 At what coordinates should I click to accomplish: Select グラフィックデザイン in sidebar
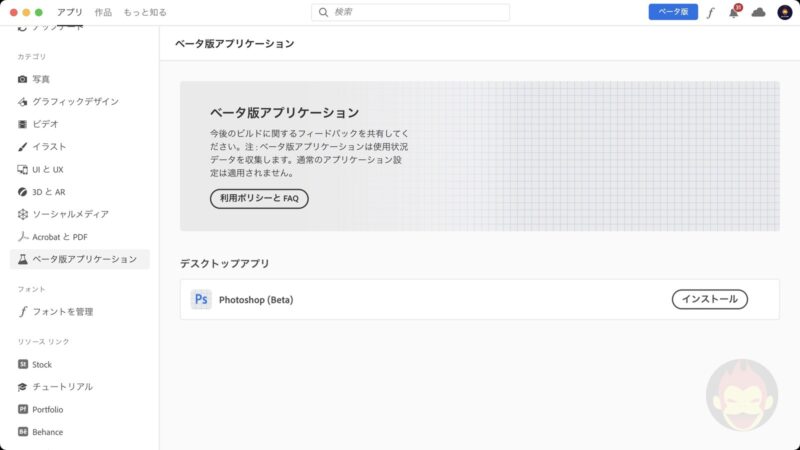pos(76,102)
